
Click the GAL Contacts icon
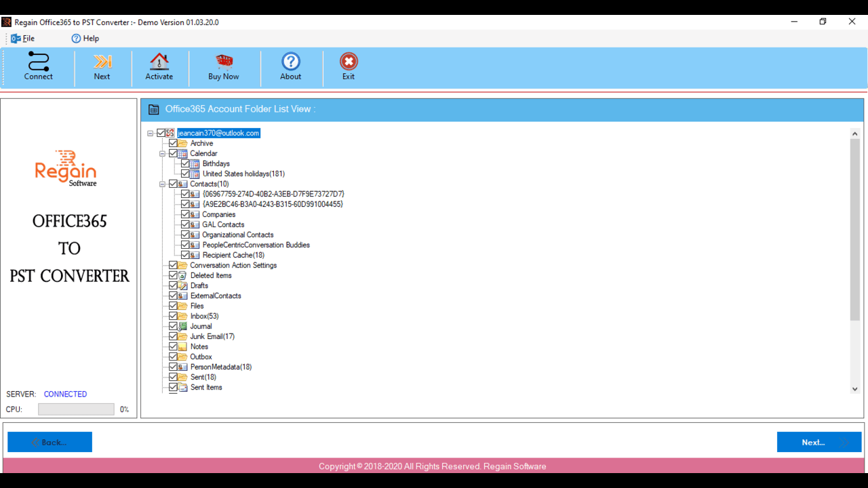tap(195, 224)
